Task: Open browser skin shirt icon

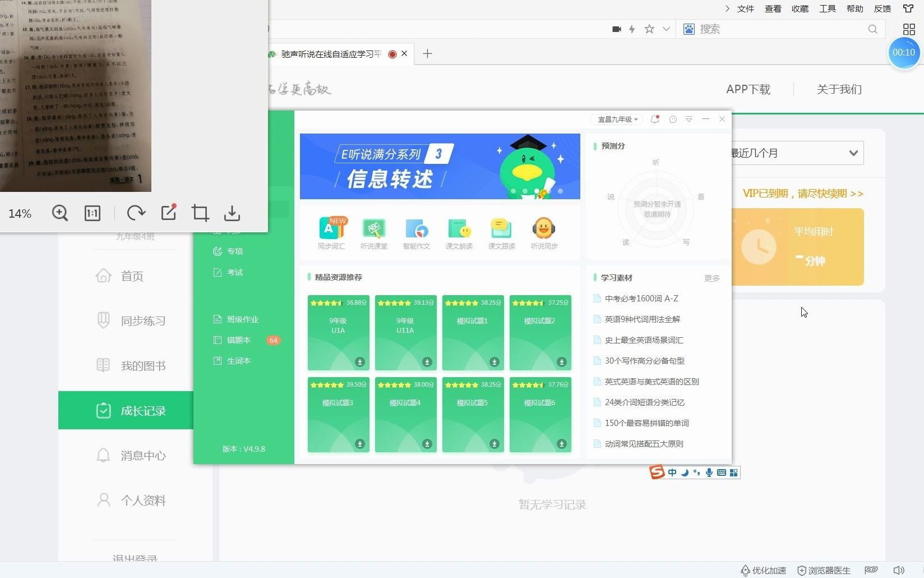Action: (x=908, y=8)
